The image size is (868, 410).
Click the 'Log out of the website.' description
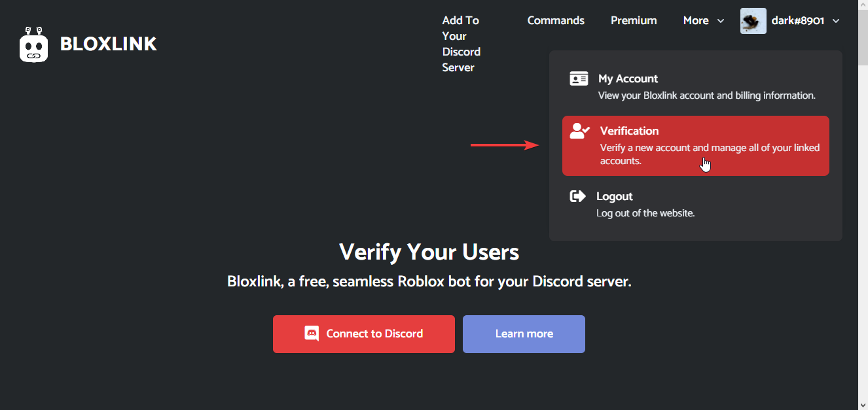click(x=645, y=213)
